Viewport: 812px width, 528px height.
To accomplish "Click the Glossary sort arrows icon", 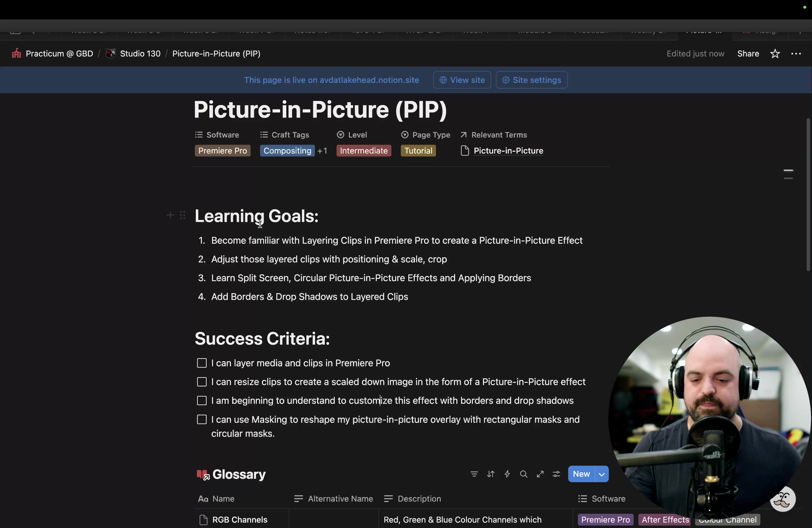I will [491, 474].
